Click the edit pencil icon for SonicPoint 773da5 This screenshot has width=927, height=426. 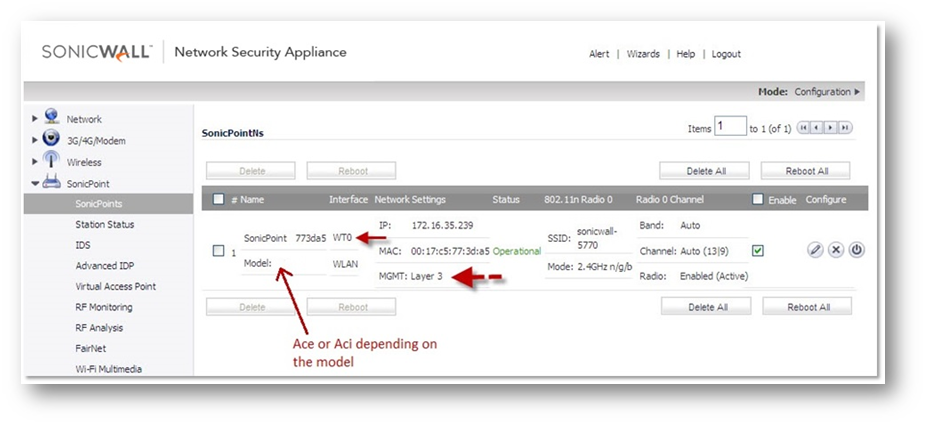point(815,250)
